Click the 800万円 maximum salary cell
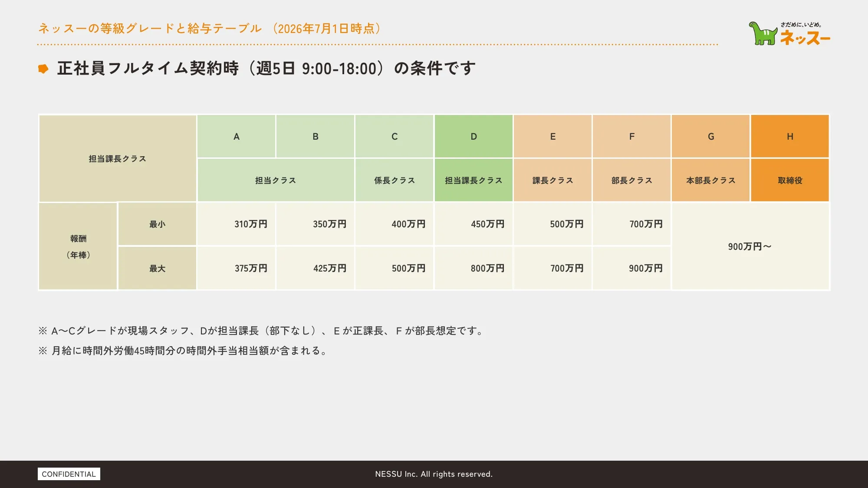 pos(473,268)
